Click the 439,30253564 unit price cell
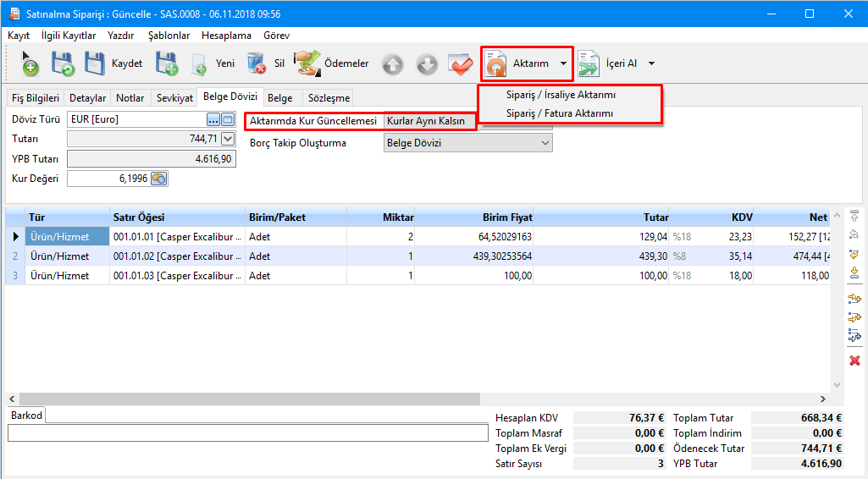The height and width of the screenshot is (479, 868). point(474,256)
